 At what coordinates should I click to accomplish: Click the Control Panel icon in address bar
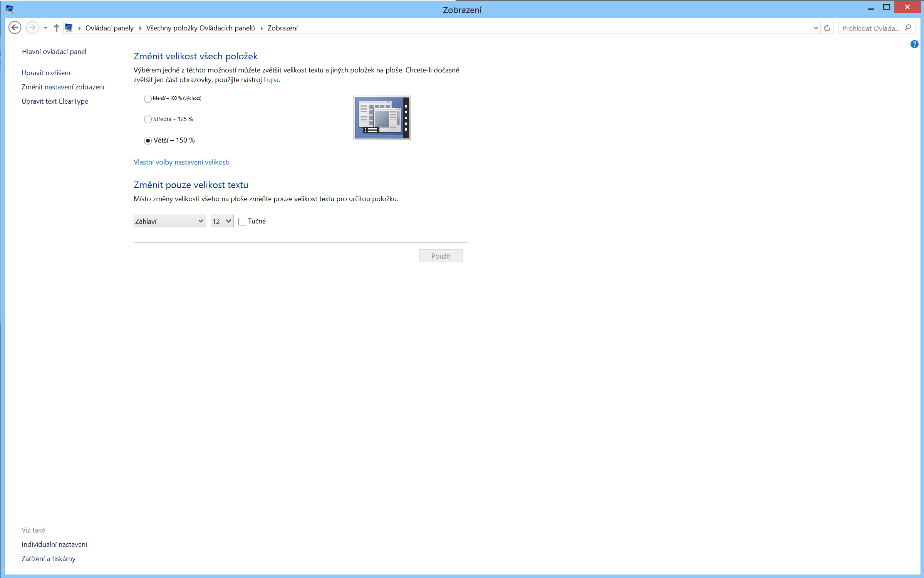point(69,28)
